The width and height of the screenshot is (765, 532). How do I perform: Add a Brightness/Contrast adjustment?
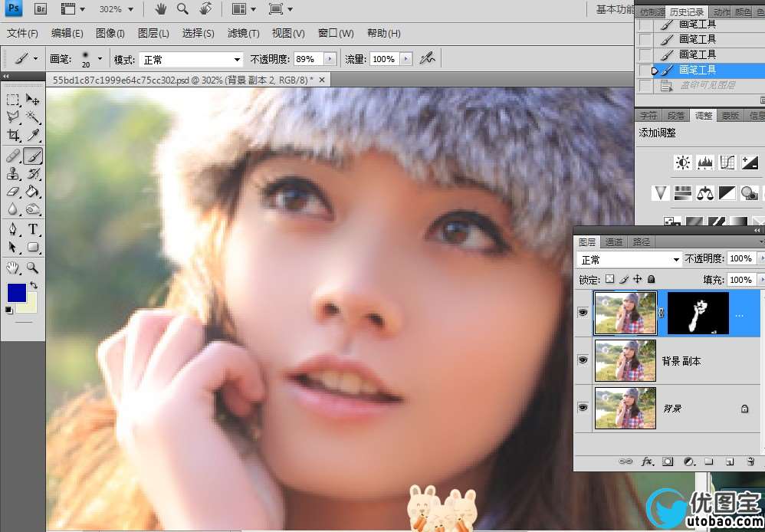pyautogui.click(x=682, y=163)
